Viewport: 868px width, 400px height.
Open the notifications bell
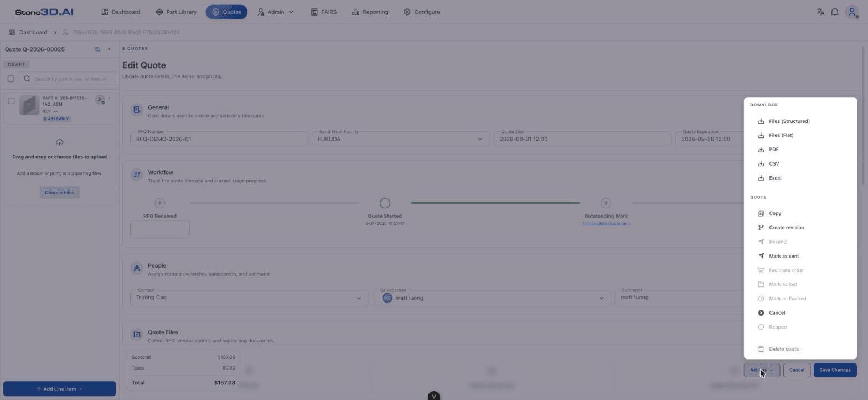pyautogui.click(x=835, y=12)
